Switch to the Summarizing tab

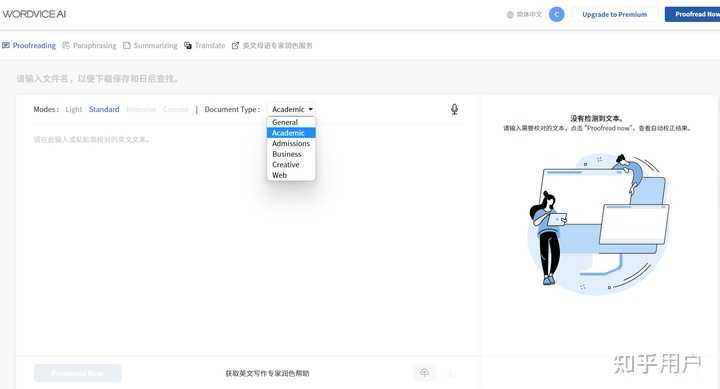tap(150, 45)
